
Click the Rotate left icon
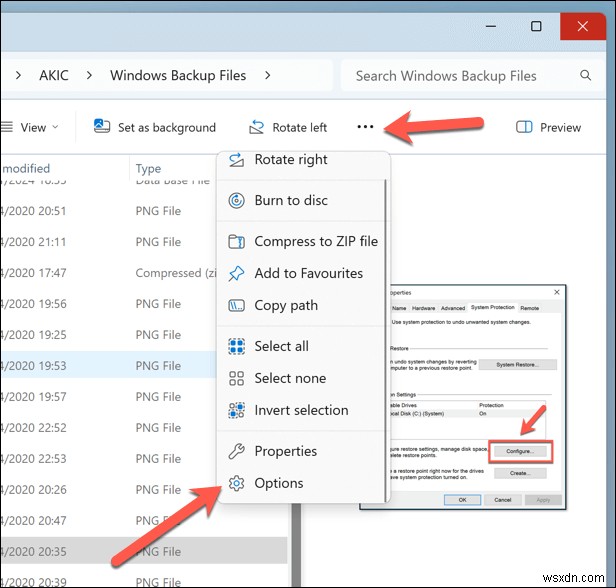coord(257,127)
